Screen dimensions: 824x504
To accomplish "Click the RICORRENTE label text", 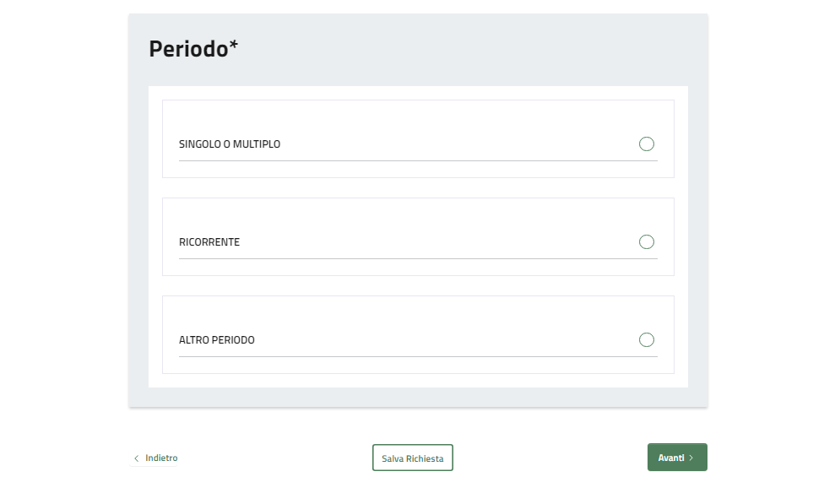I will tap(209, 242).
